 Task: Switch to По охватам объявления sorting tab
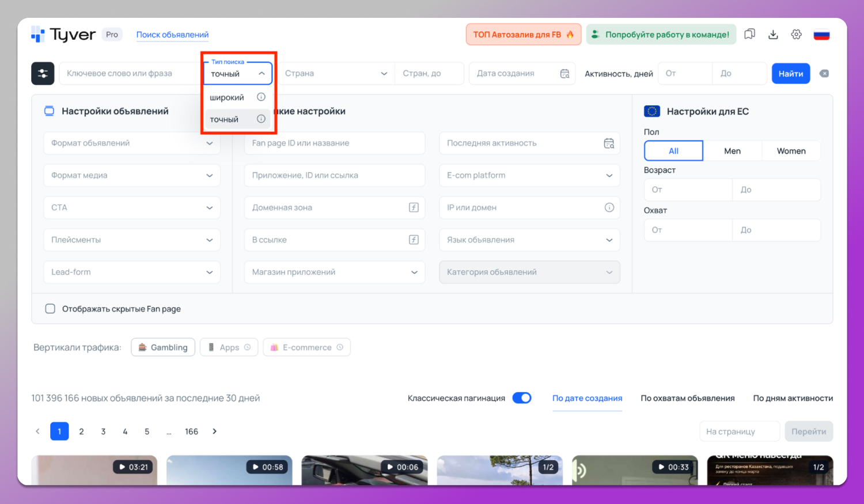click(x=687, y=398)
